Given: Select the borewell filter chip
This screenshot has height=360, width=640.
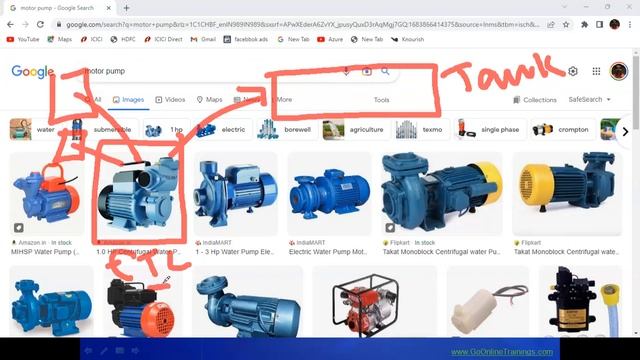Looking at the screenshot, I should (x=287, y=129).
